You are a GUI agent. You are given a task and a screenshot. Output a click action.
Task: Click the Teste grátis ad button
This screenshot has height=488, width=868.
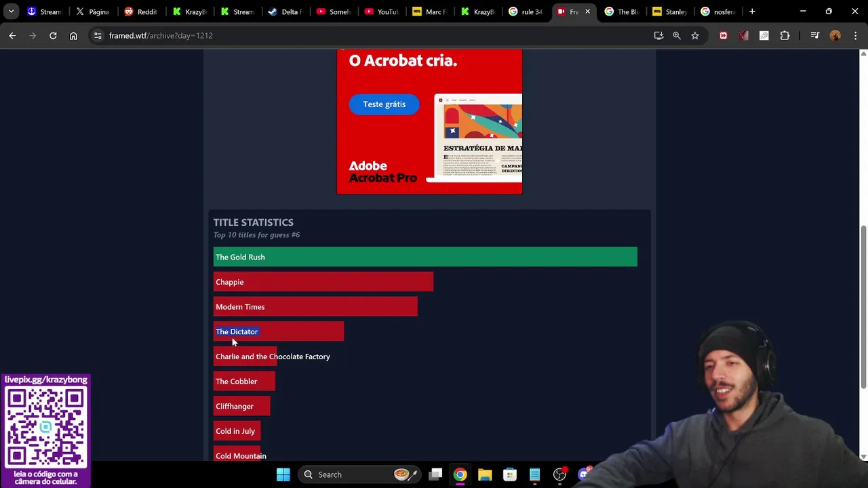click(384, 104)
